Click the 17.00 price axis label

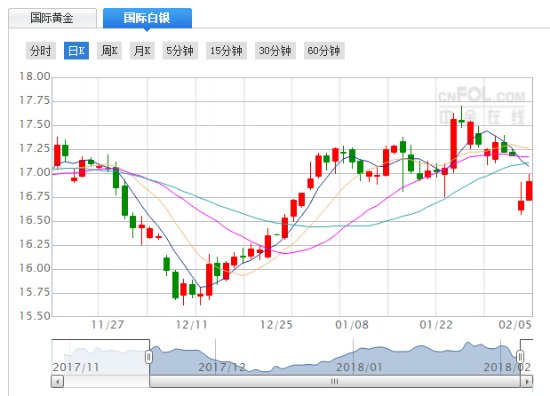coord(35,173)
